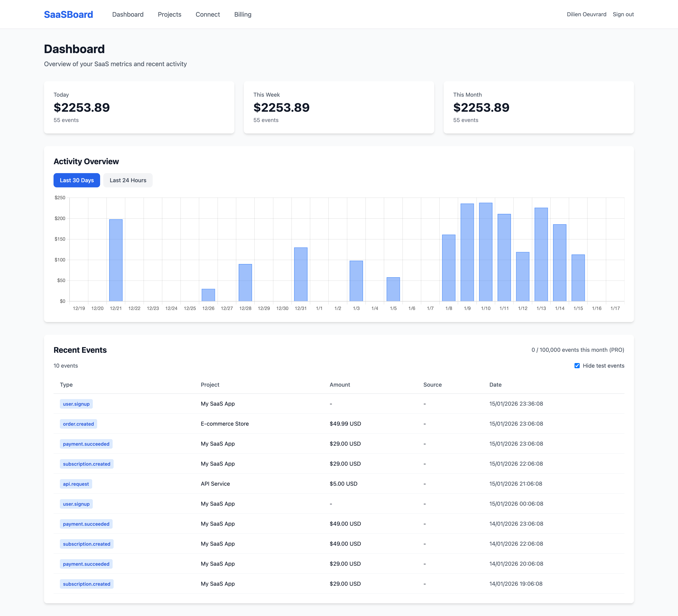Switch chart to Last 24 Hours
678x616 pixels.
click(x=128, y=180)
